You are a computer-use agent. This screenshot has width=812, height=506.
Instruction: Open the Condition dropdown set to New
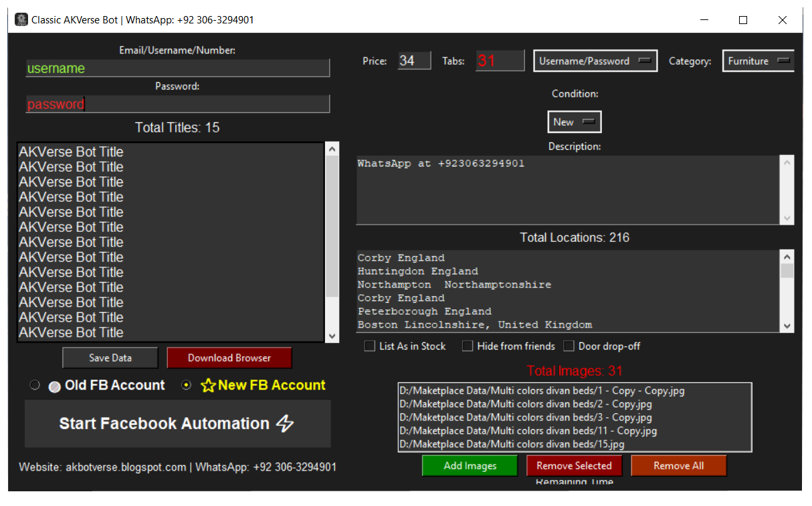click(574, 122)
